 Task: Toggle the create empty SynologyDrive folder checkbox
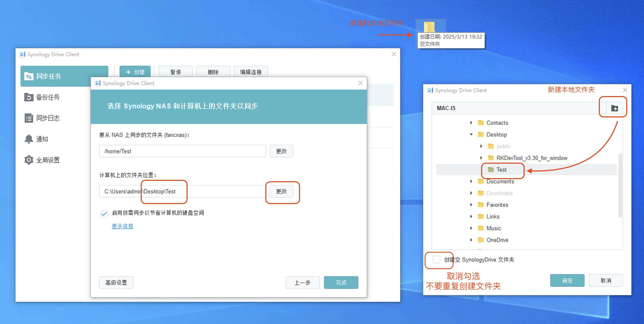point(437,260)
